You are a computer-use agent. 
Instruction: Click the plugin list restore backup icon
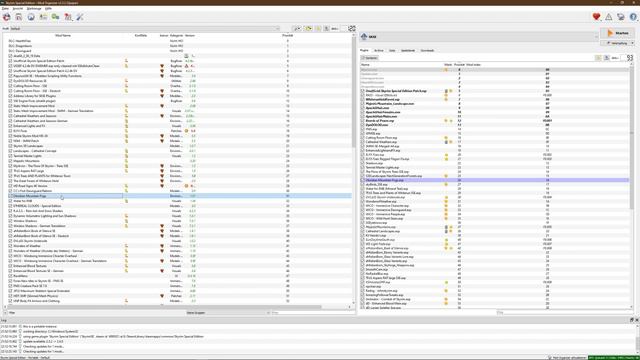click(x=598, y=58)
